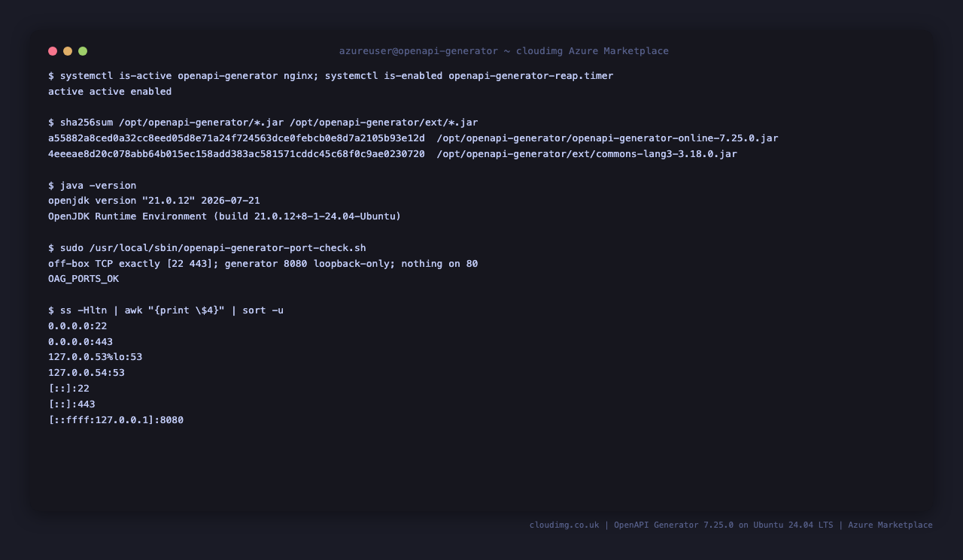Click the 'off-box TCP exactly [22 443]' output line

[x=263, y=264]
